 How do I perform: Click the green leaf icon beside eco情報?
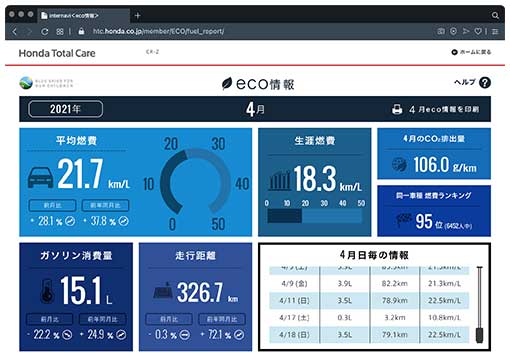227,83
